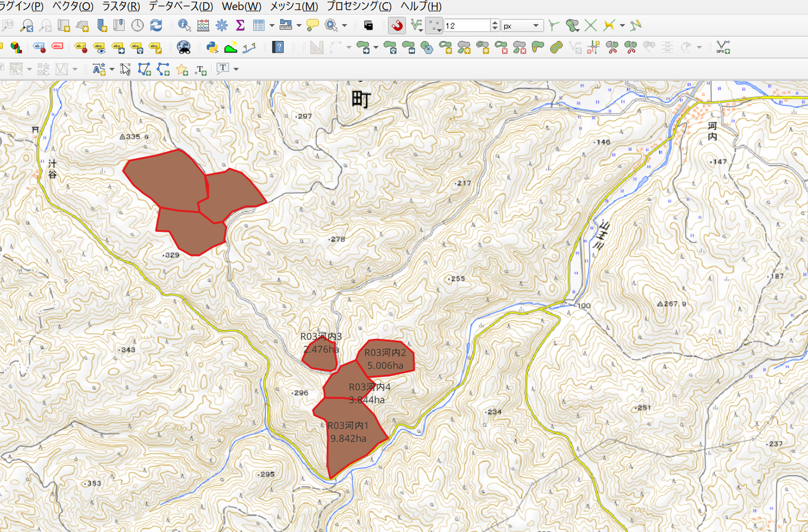This screenshot has width=808, height=532.
Task: Show the spatial bookmarks panel
Action: tap(119, 25)
